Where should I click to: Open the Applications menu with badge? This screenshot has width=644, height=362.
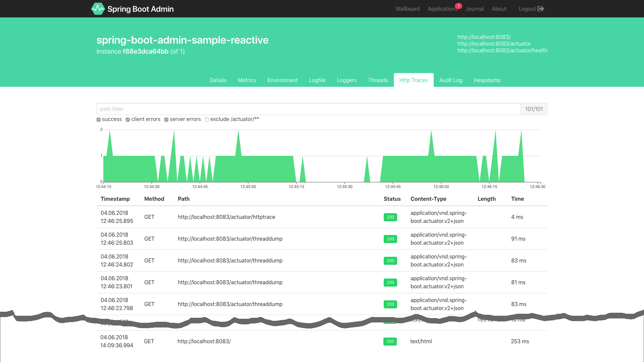click(x=443, y=8)
